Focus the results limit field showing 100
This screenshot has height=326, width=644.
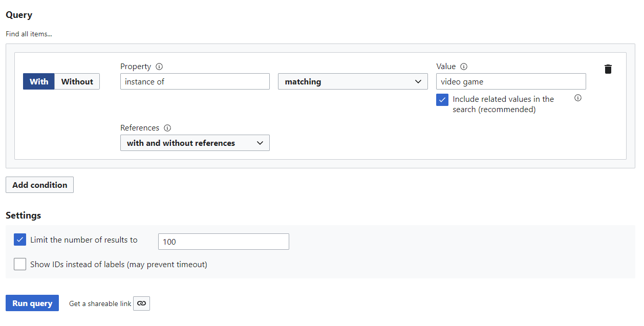pos(224,242)
